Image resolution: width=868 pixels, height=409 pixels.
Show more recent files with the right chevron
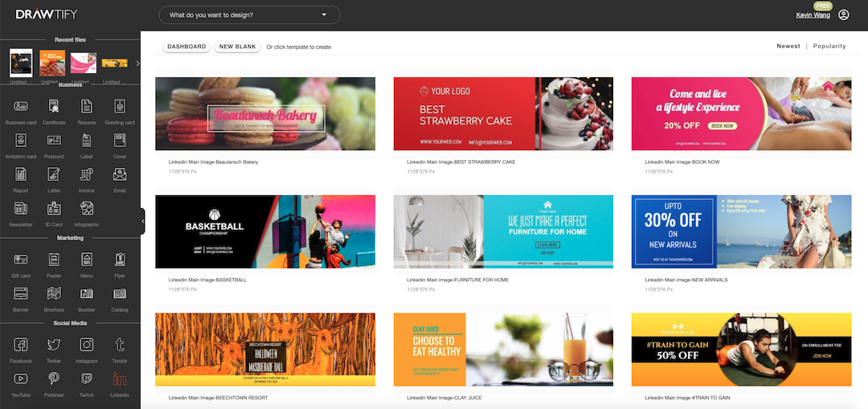138,63
